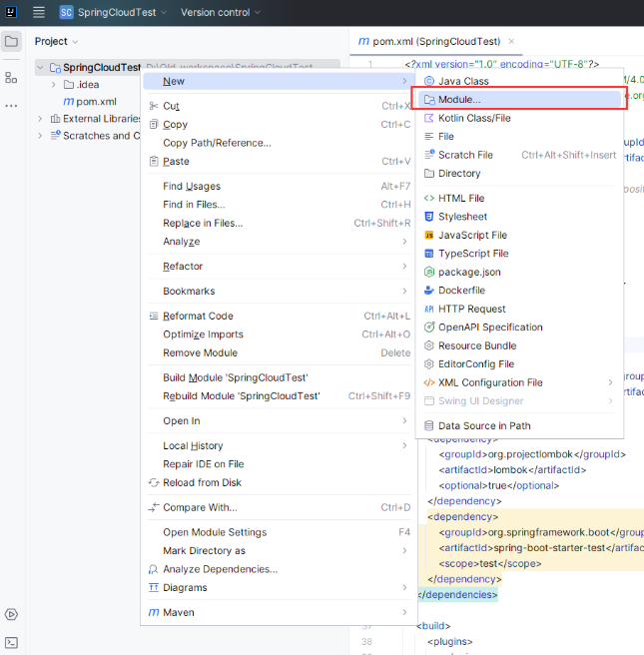Show more tool windows ellipsis icon
This screenshot has width=644, height=655.
tap(11, 105)
